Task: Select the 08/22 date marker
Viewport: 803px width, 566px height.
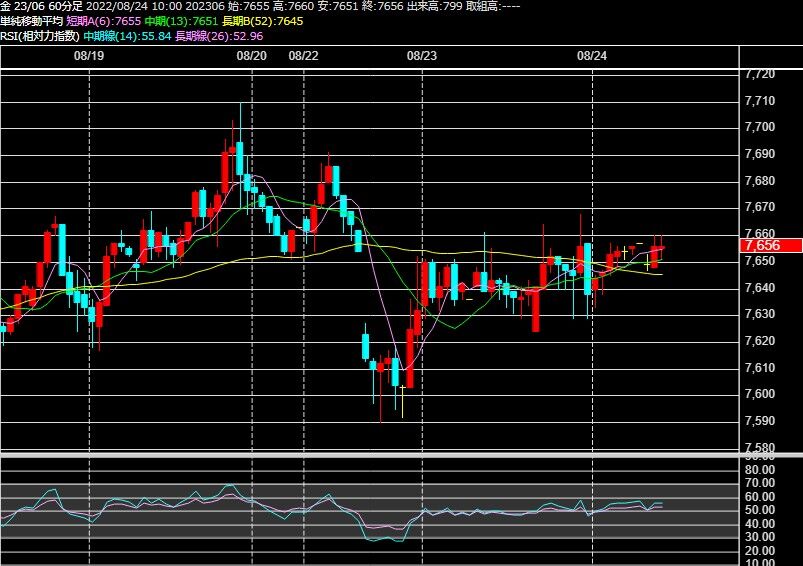Action: tap(303, 55)
